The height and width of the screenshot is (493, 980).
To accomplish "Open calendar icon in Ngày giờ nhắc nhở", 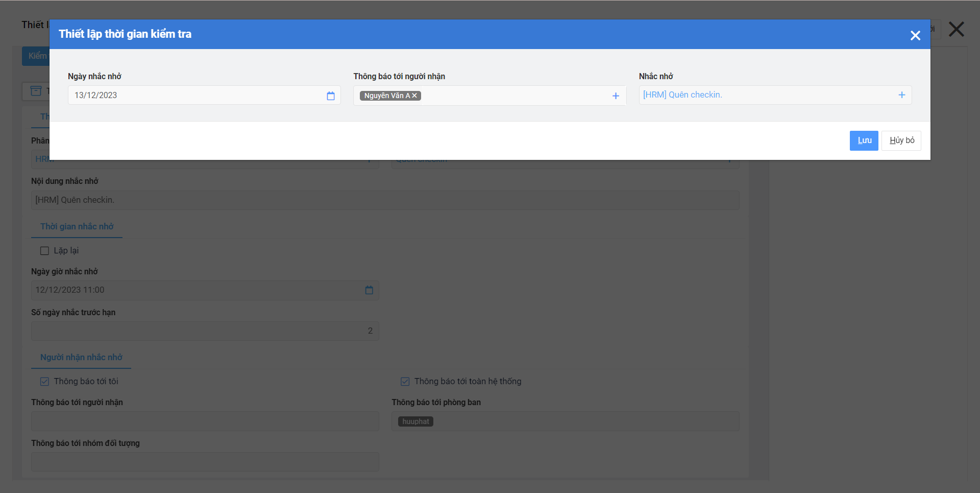I will coord(369,290).
